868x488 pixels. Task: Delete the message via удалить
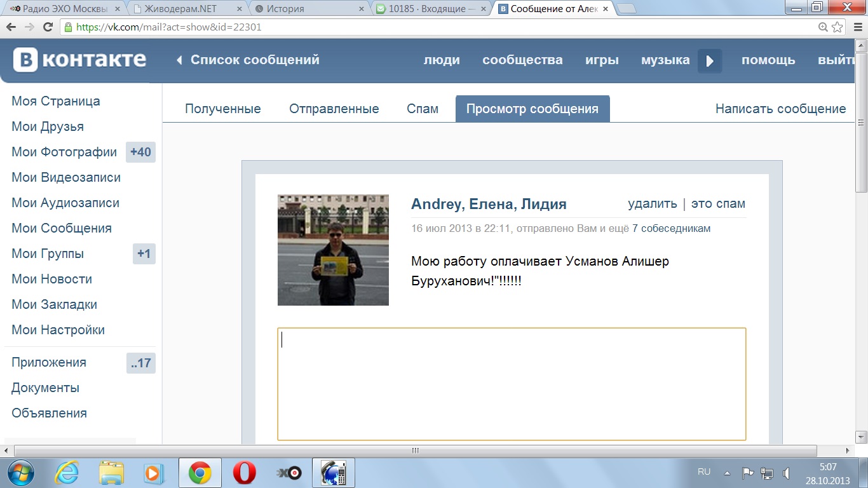coord(653,204)
